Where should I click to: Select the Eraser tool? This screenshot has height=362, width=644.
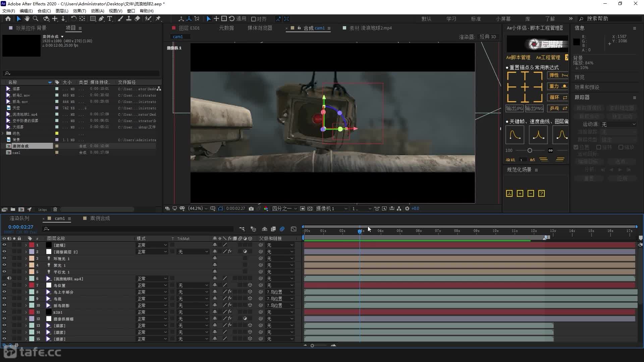tap(137, 19)
